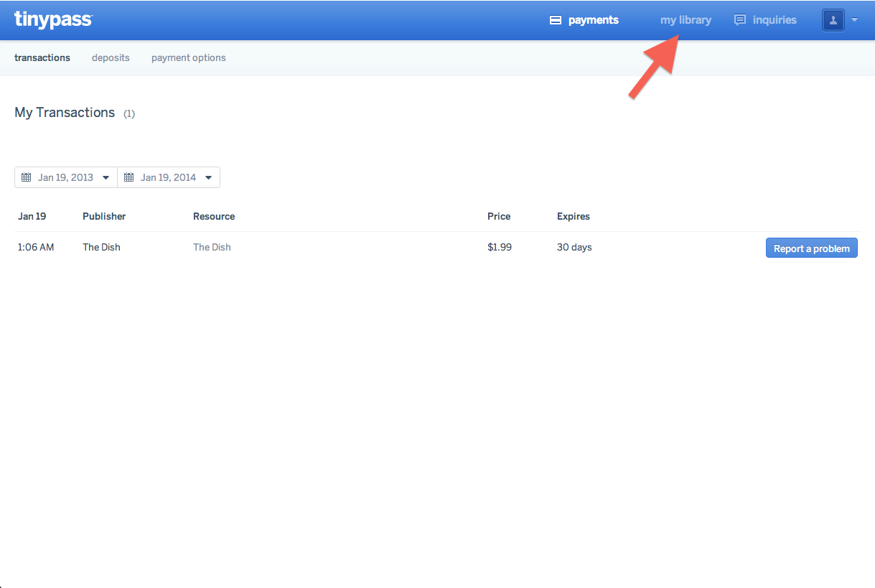Click the Jan 19, 2013 date text

65,177
